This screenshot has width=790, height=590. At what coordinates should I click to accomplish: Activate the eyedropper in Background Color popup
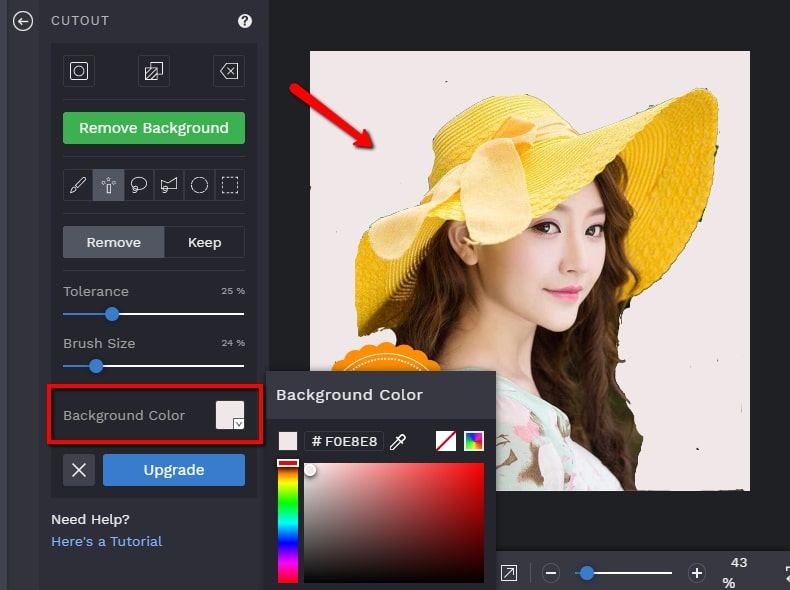[398, 442]
